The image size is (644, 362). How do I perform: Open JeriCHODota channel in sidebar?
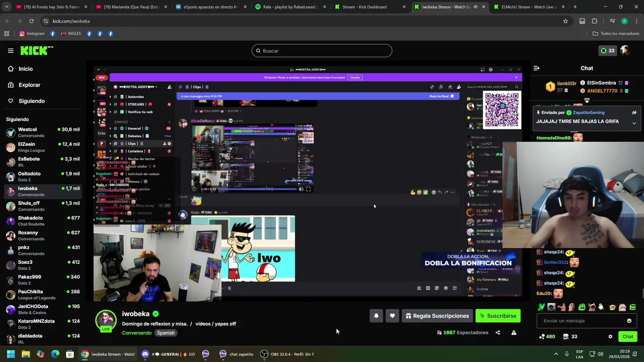click(x=42, y=309)
